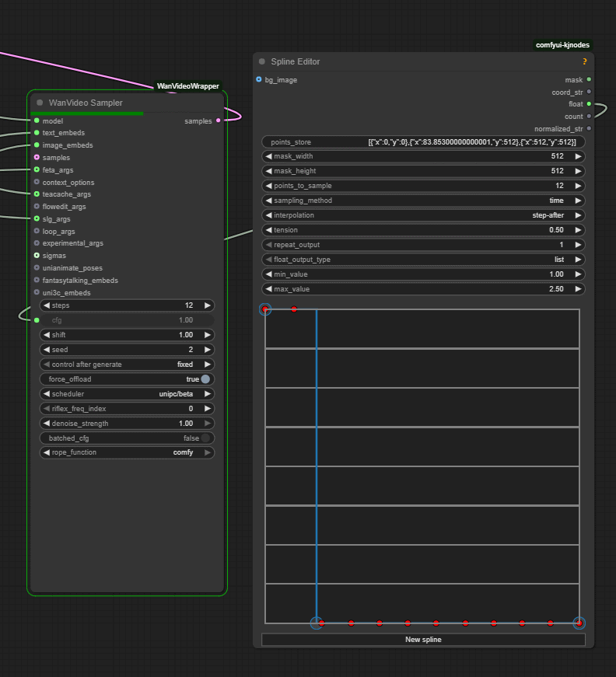Decrease points_to_sample with the left arrow
Screen dimensions: 616x677
coord(268,186)
